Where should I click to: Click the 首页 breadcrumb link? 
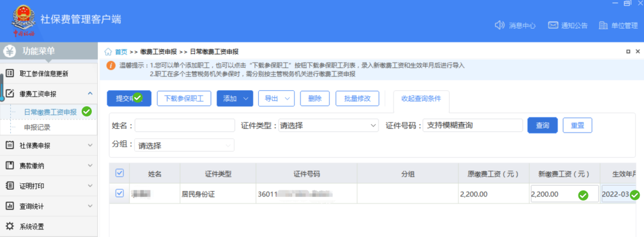pos(121,51)
